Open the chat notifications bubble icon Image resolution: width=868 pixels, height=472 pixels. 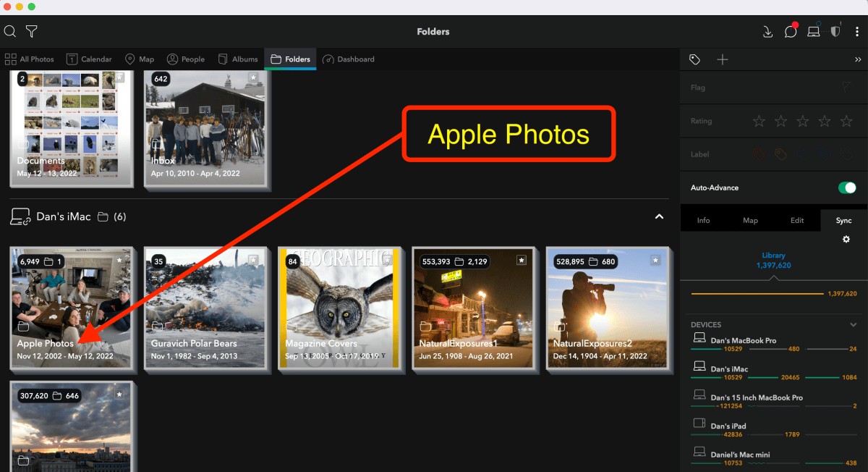point(791,31)
